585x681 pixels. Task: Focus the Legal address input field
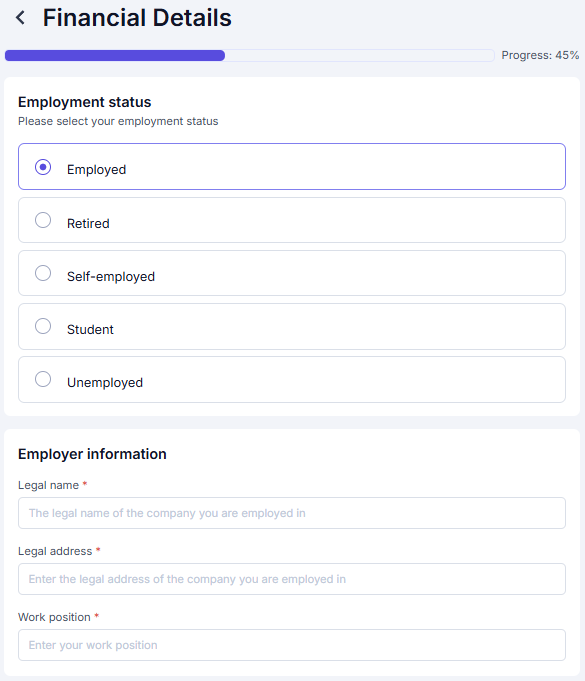(x=292, y=579)
